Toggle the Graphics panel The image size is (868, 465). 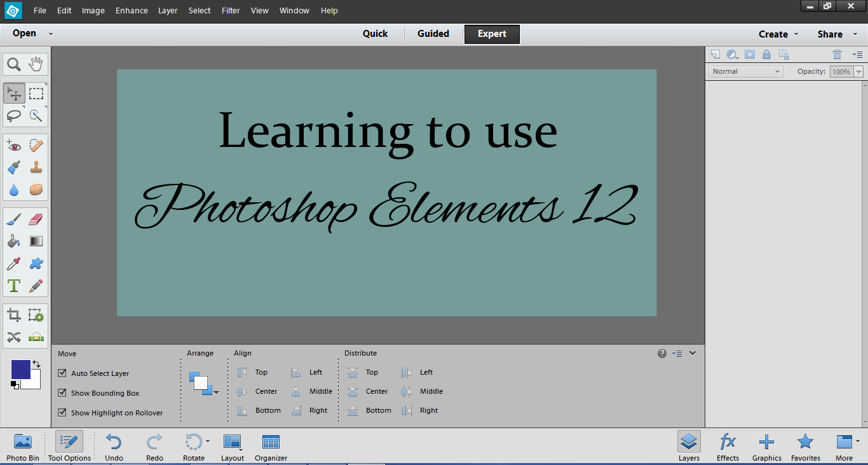(766, 447)
